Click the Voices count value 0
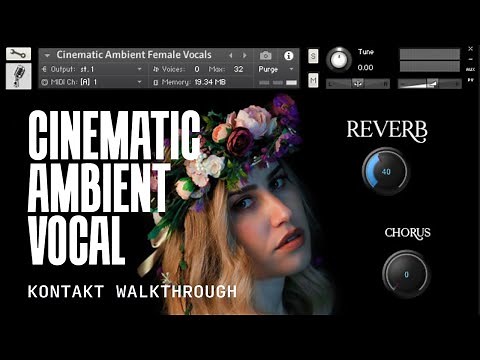 click(x=197, y=69)
